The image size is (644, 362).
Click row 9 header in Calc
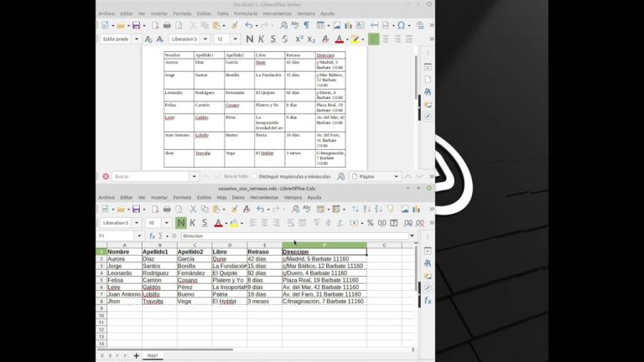[x=101, y=308]
